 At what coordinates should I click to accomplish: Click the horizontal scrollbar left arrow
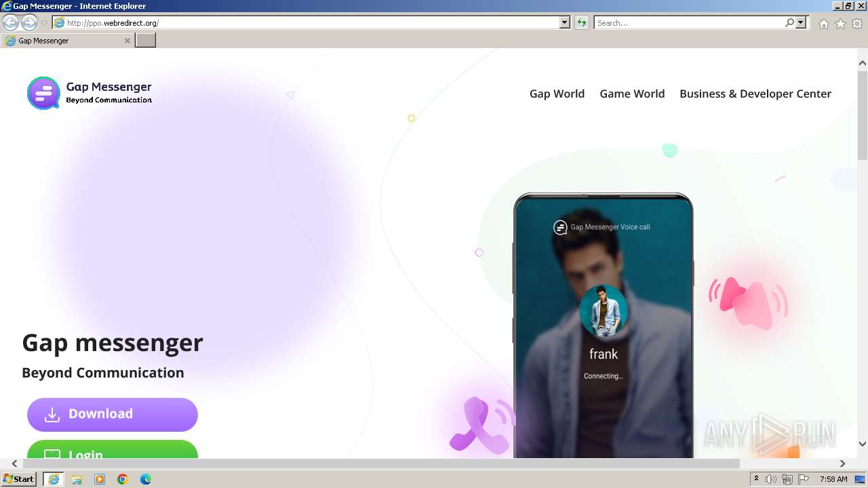tap(14, 464)
